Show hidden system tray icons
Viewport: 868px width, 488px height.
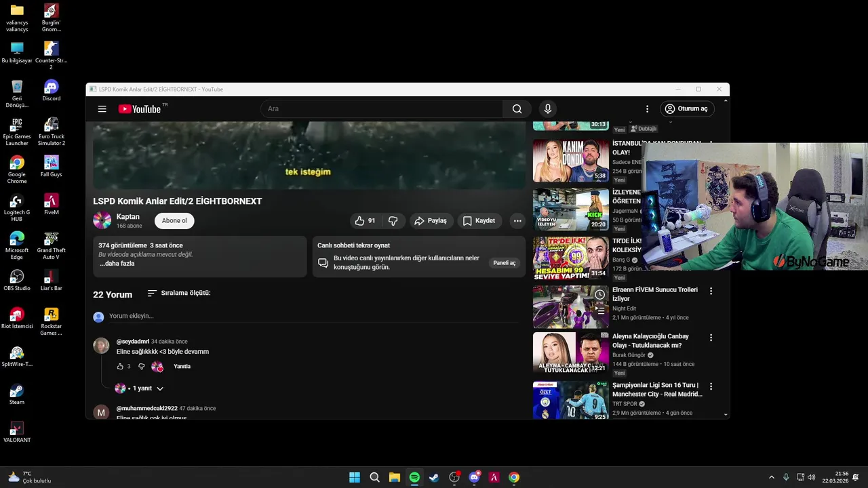pos(771,477)
